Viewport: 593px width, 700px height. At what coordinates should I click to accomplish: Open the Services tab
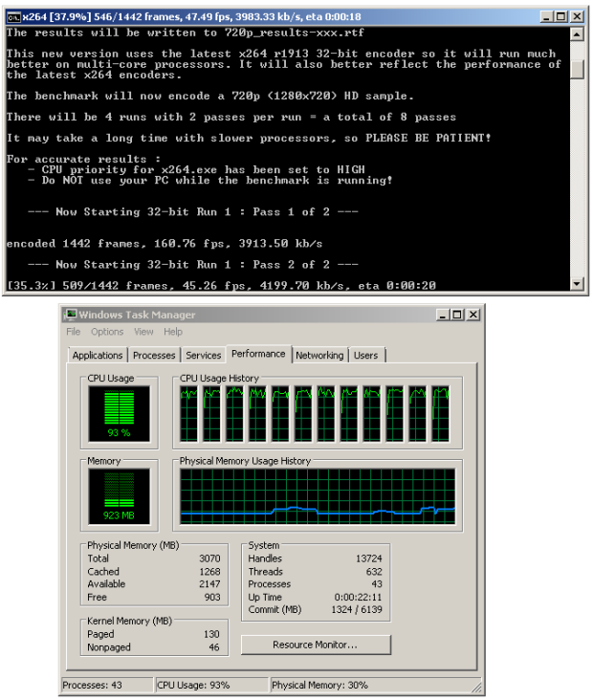(x=204, y=356)
